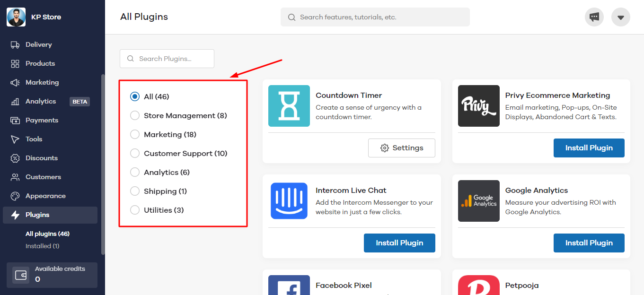Click the Marketing megaphone icon

(15, 82)
